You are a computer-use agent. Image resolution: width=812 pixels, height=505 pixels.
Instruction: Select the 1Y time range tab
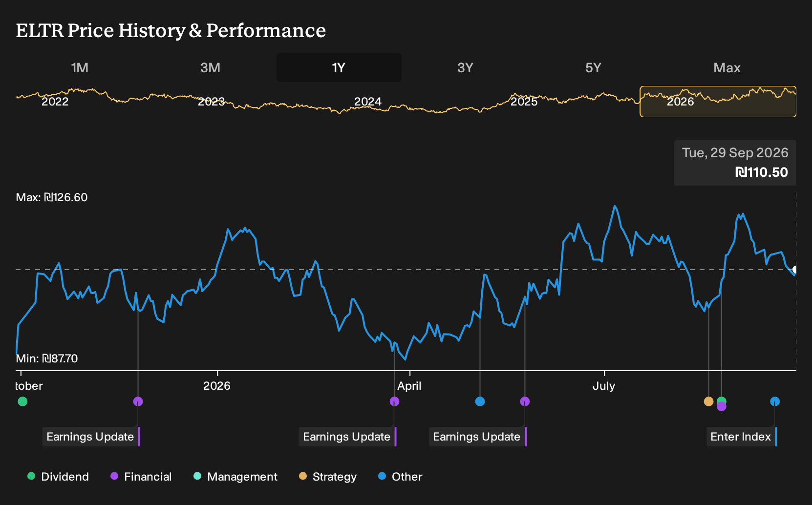click(339, 67)
